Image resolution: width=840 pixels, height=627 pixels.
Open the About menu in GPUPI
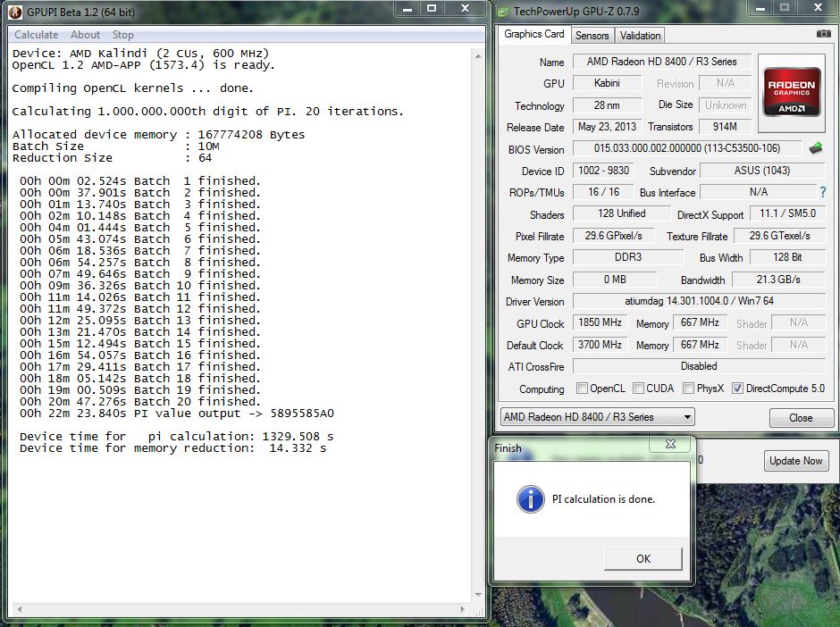click(x=85, y=35)
